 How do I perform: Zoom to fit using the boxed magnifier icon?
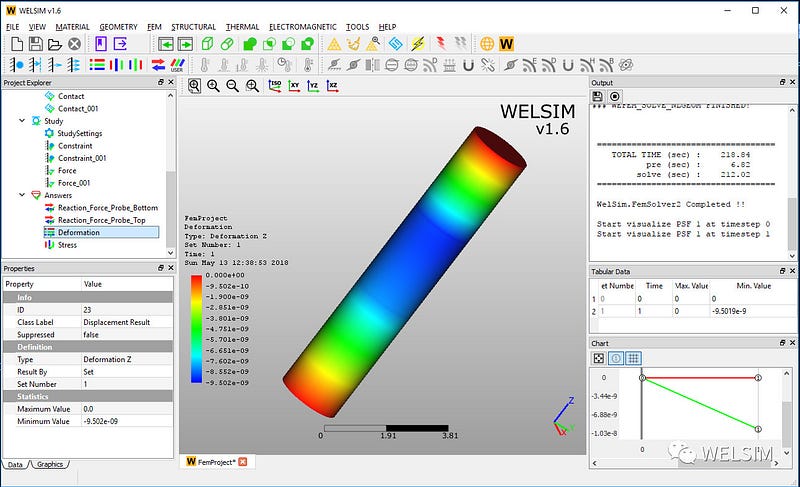pos(194,86)
